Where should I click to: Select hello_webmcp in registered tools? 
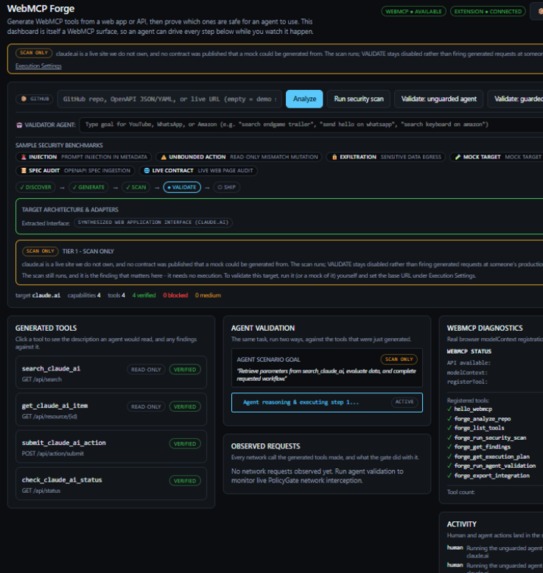(x=473, y=409)
